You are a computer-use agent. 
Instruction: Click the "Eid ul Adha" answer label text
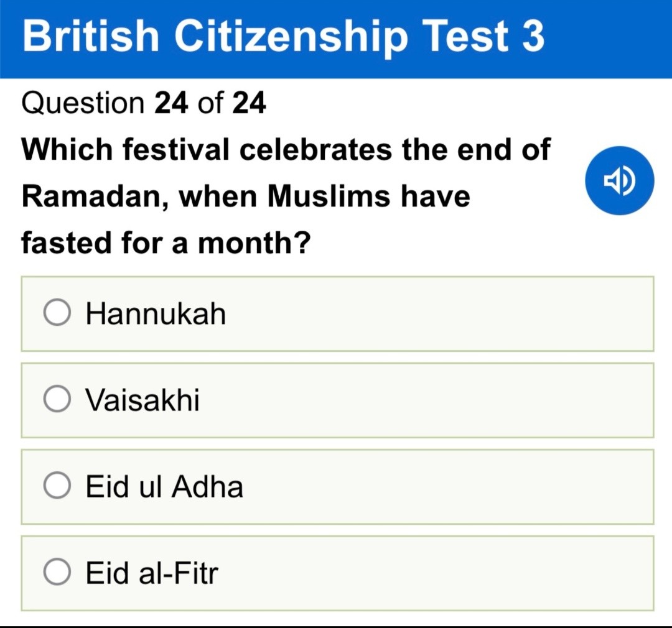tap(164, 486)
